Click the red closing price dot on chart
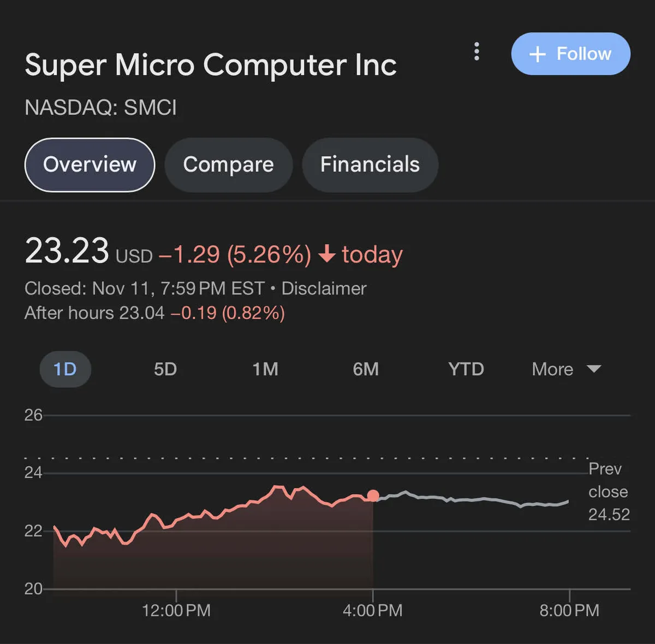The width and height of the screenshot is (655, 644). point(373,495)
